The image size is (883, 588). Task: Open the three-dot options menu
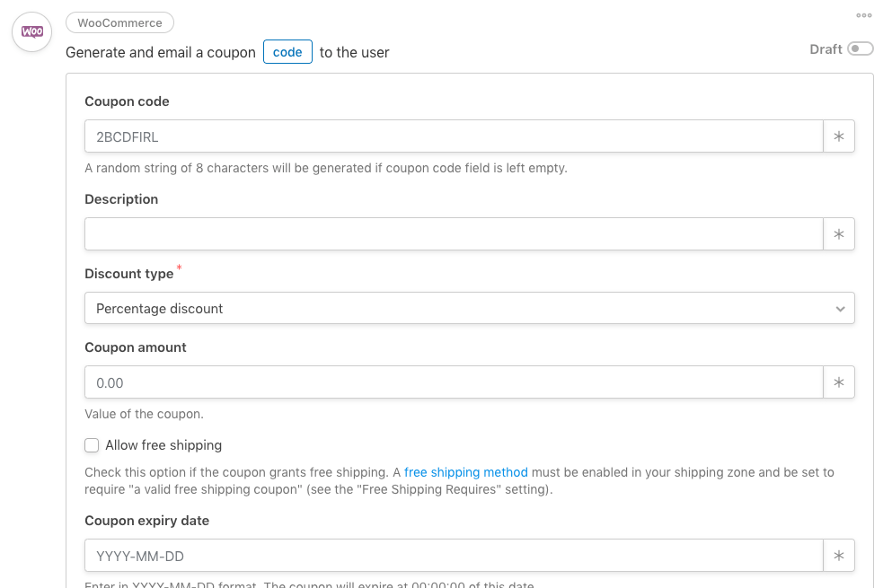coord(864,15)
